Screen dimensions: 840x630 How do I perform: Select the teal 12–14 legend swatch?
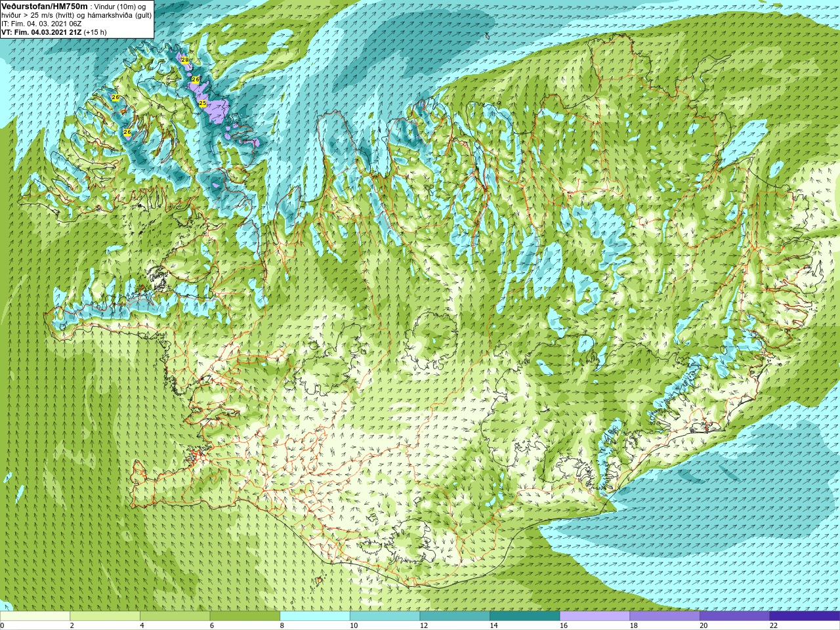point(455,616)
